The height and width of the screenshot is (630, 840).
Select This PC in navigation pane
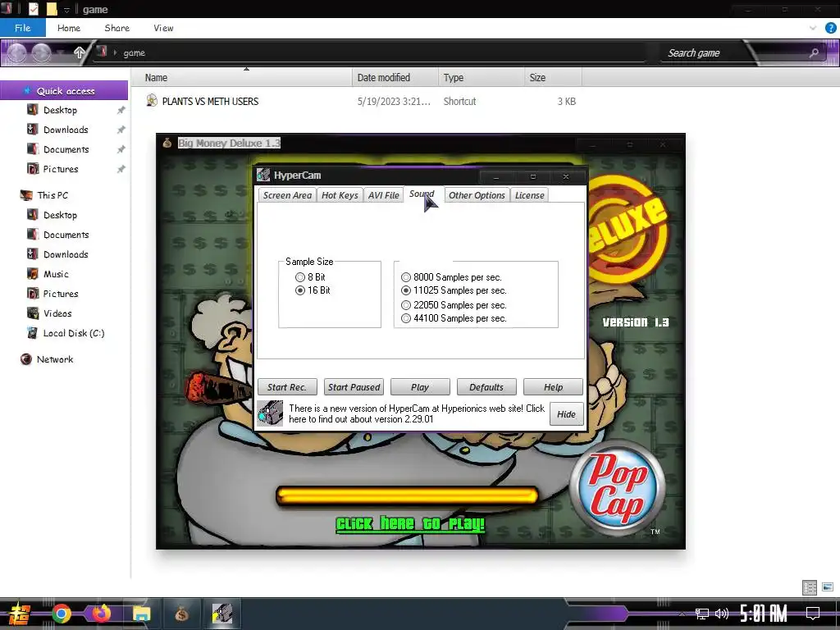pyautogui.click(x=52, y=195)
